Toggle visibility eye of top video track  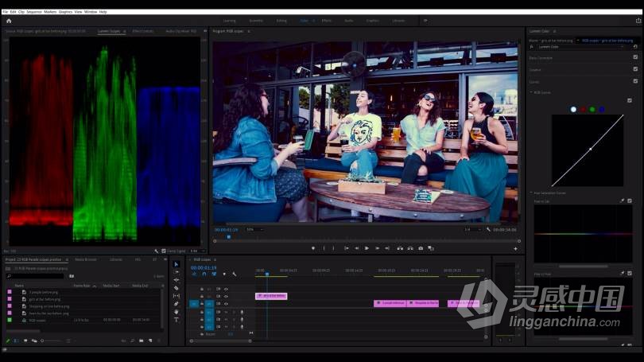click(226, 289)
